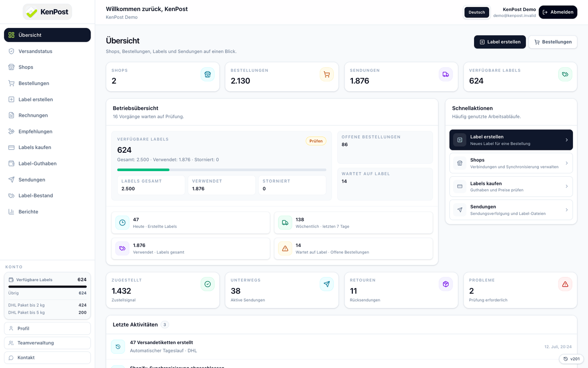Click the Labels gesamt 2.500 tile
This screenshot has height=368, width=588.
tap(151, 185)
